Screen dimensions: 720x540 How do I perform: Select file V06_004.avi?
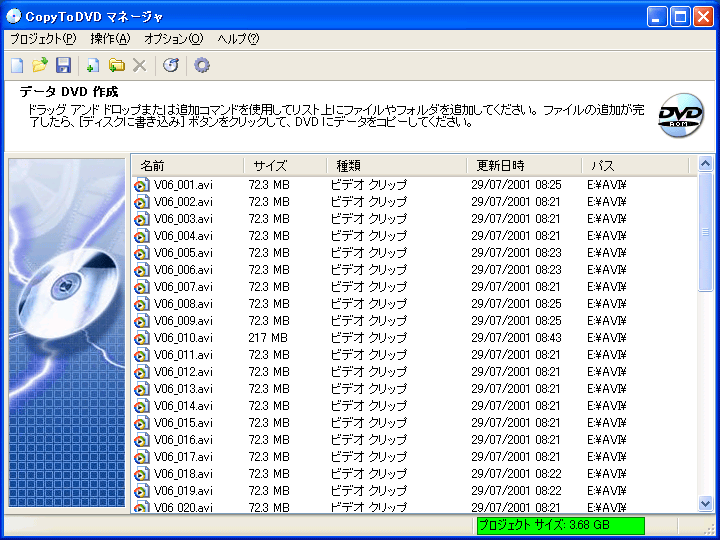pyautogui.click(x=183, y=236)
